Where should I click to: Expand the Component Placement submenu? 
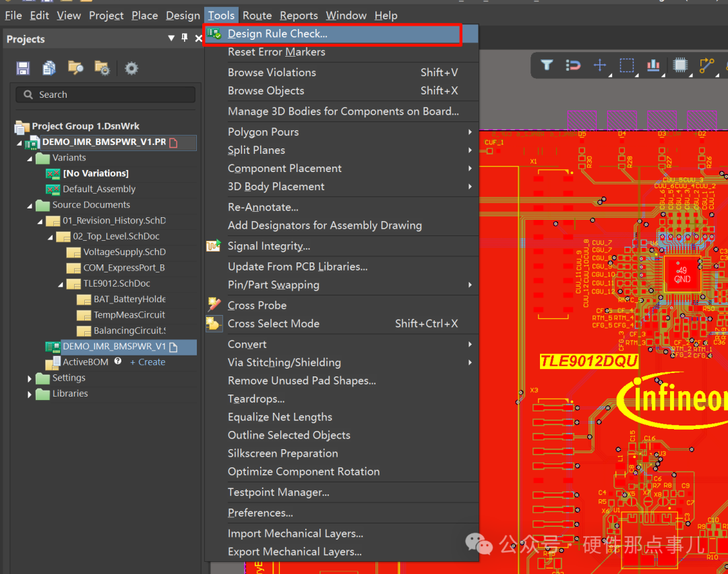341,168
